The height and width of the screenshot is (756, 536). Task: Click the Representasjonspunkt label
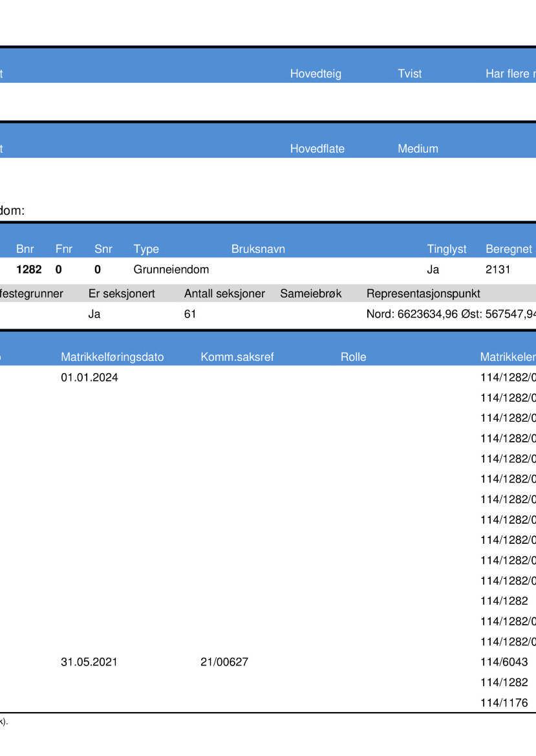pyautogui.click(x=423, y=294)
